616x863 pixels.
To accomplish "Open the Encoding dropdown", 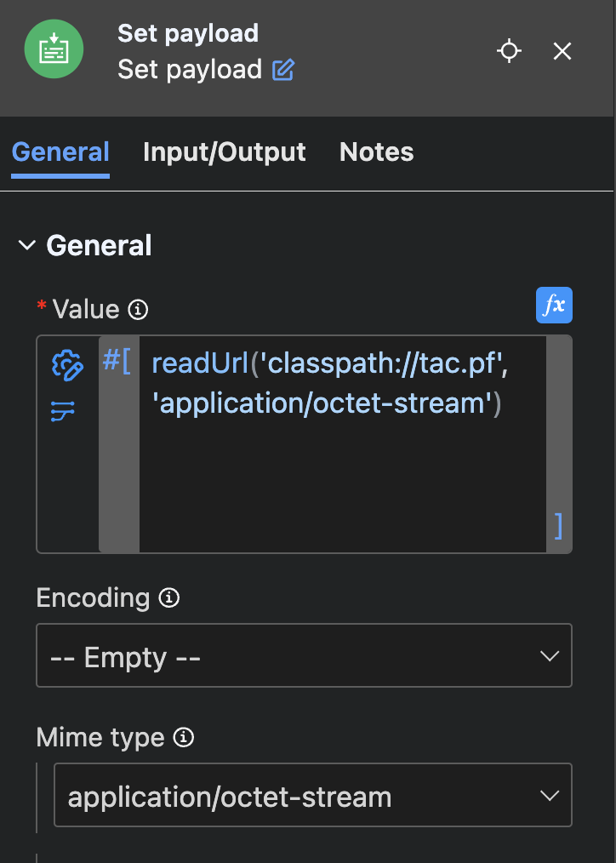I will (304, 656).
